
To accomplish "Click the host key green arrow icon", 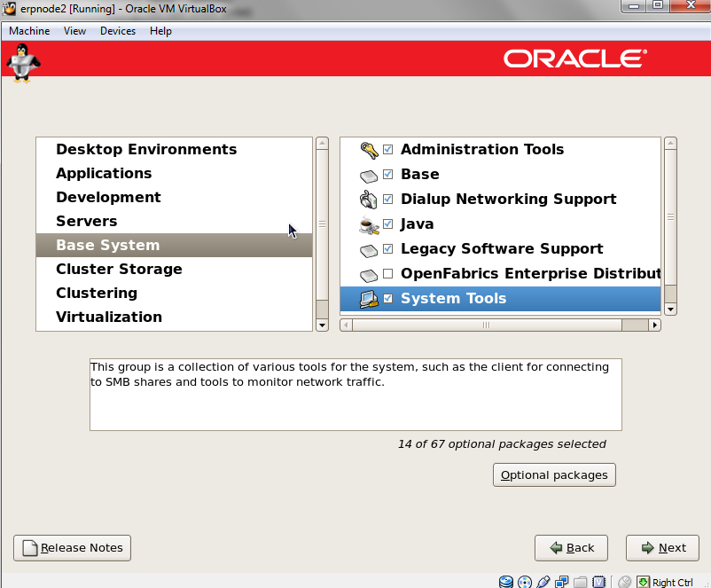I will click(643, 582).
